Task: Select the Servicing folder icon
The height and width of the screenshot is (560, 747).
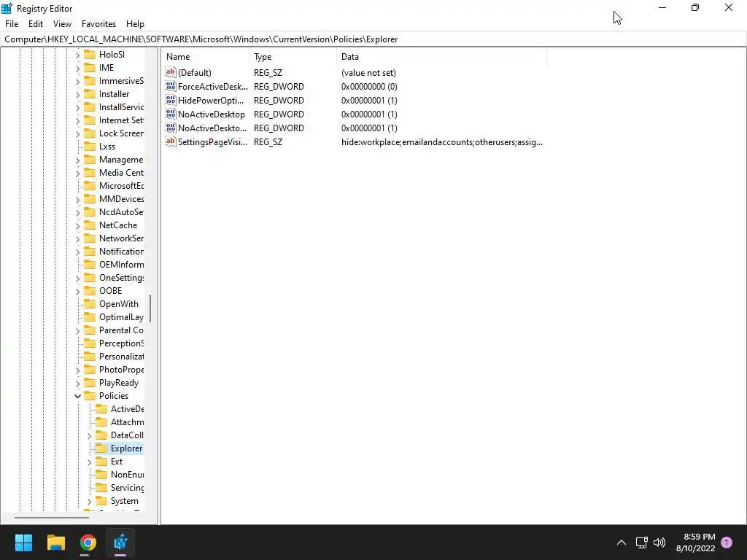Action: tap(101, 488)
